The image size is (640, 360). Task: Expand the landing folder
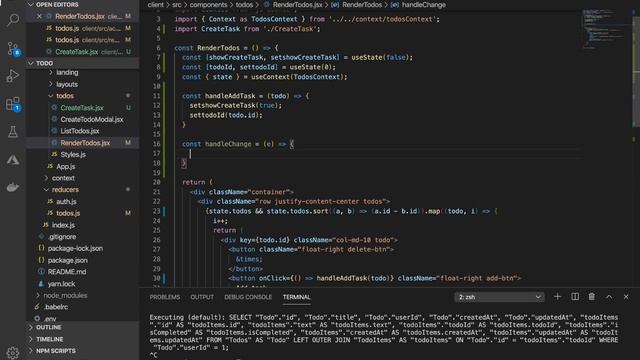tap(67, 73)
